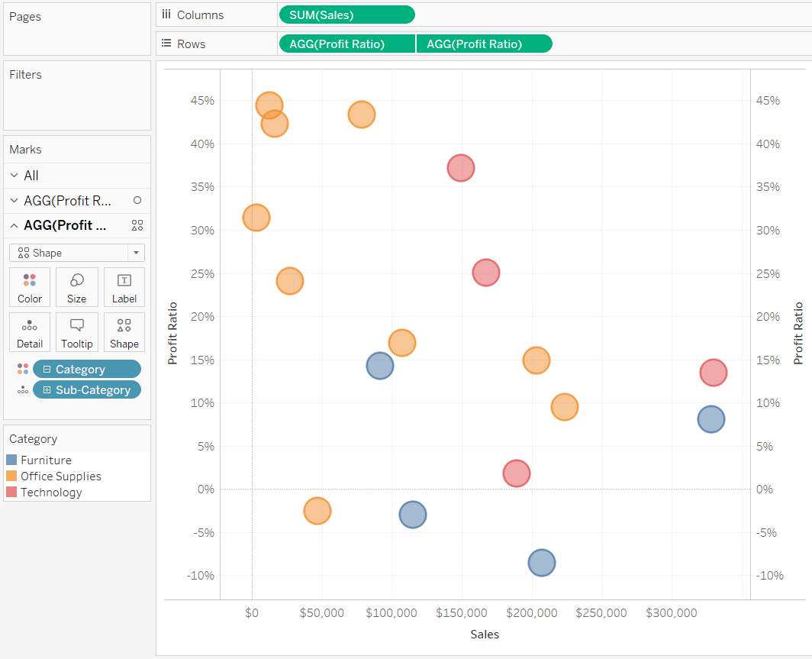Screen dimensions: 812x659
Task: Click the Detail icon on the Marks card
Action: 29,331
